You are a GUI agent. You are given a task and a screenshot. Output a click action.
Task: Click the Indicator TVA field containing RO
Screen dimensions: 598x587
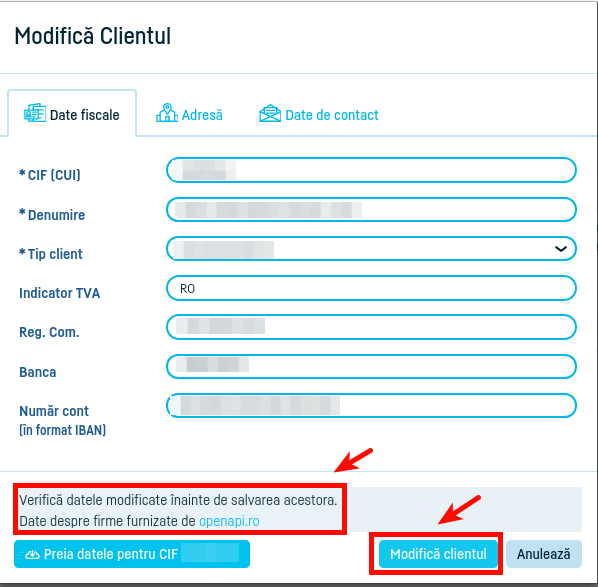click(x=371, y=288)
